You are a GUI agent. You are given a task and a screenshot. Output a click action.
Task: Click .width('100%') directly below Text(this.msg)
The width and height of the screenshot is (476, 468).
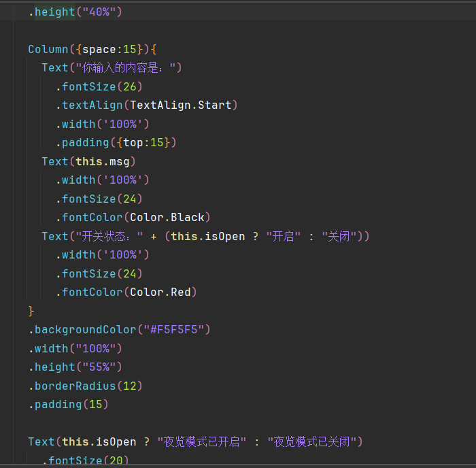pyautogui.click(x=103, y=180)
